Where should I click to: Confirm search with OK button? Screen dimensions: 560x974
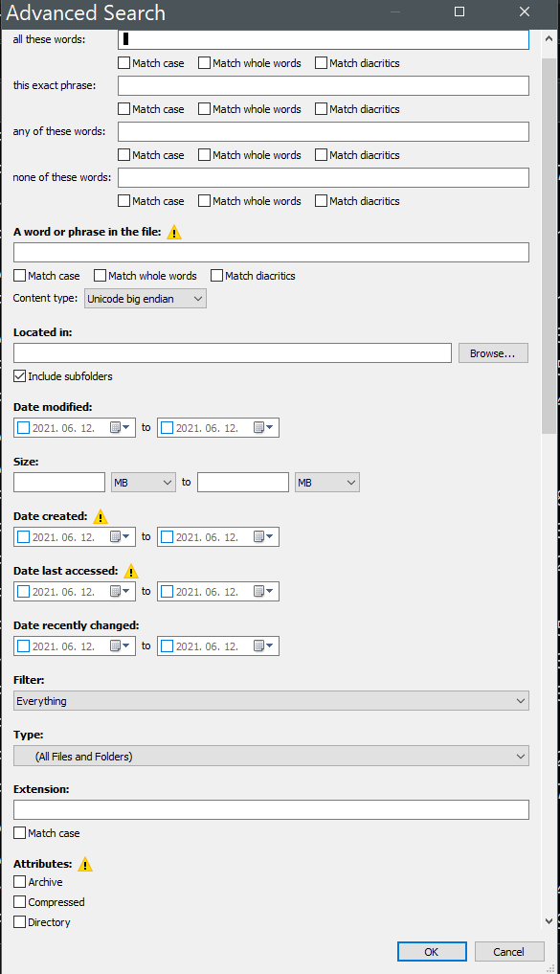(432, 952)
